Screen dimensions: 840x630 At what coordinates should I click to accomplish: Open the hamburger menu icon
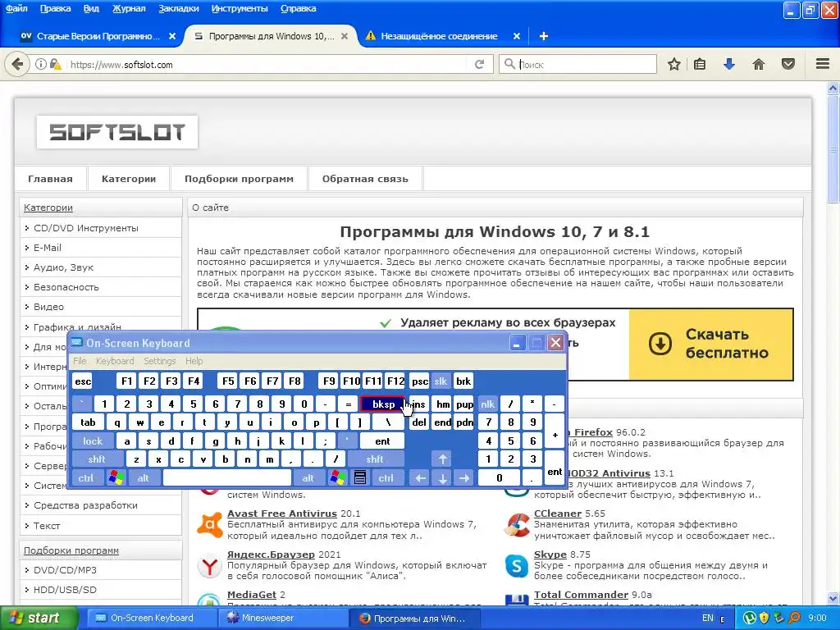pos(823,64)
